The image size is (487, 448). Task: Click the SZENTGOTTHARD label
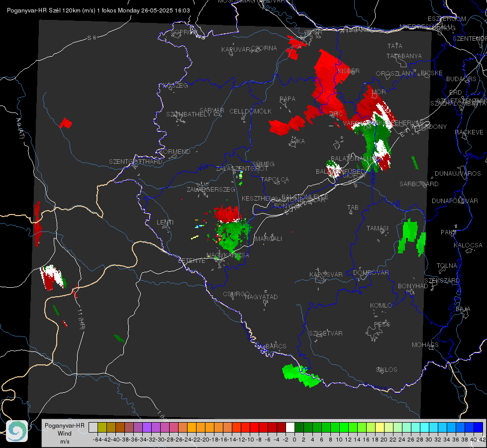(x=136, y=161)
